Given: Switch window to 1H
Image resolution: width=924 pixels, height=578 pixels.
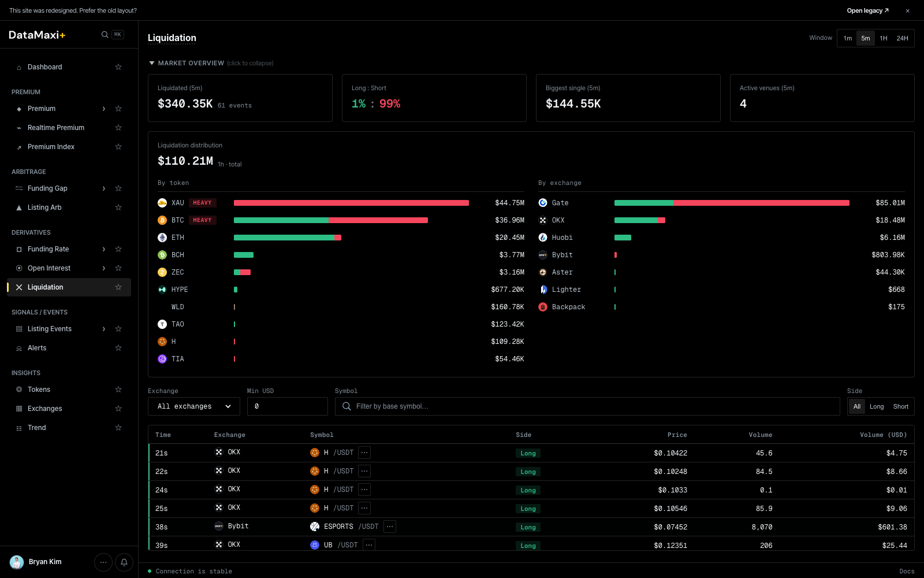Looking at the screenshot, I should [x=884, y=38].
